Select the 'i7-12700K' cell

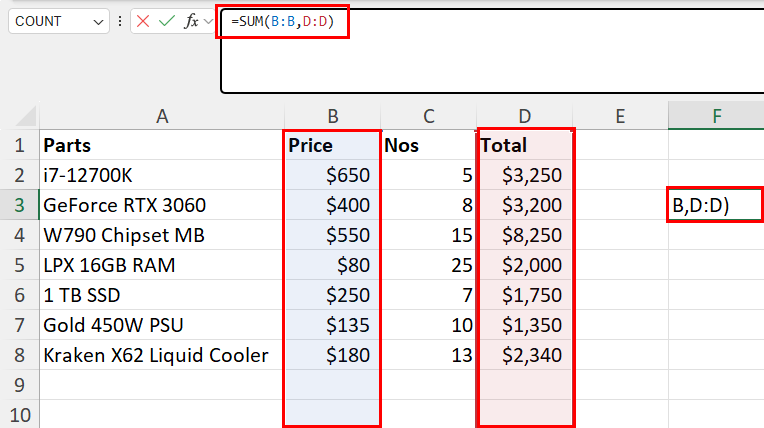(x=162, y=175)
